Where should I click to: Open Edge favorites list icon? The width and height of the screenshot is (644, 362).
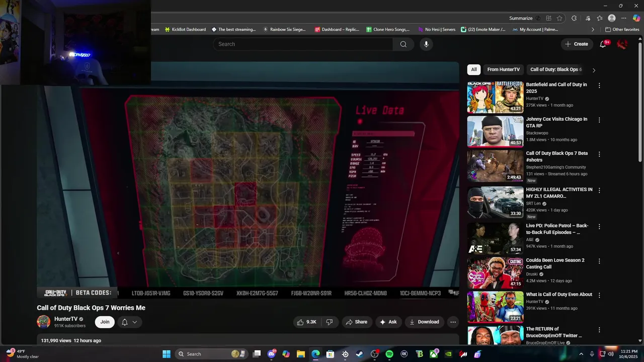(600, 18)
